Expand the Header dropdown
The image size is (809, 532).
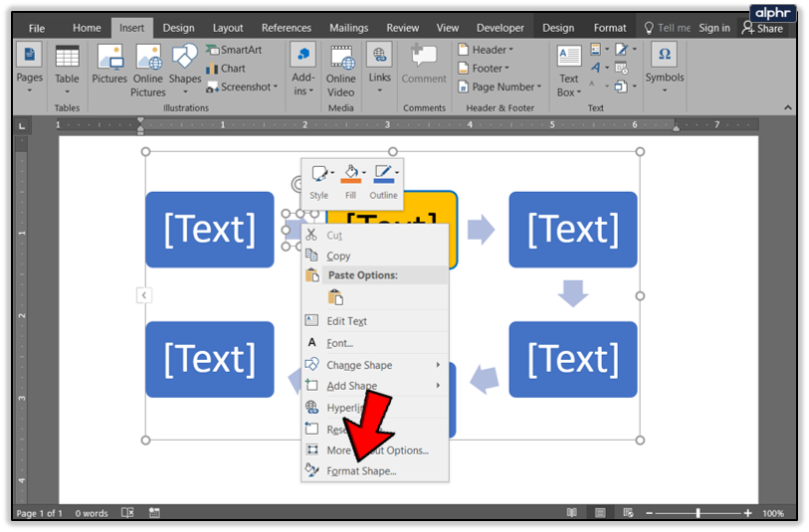coord(486,50)
